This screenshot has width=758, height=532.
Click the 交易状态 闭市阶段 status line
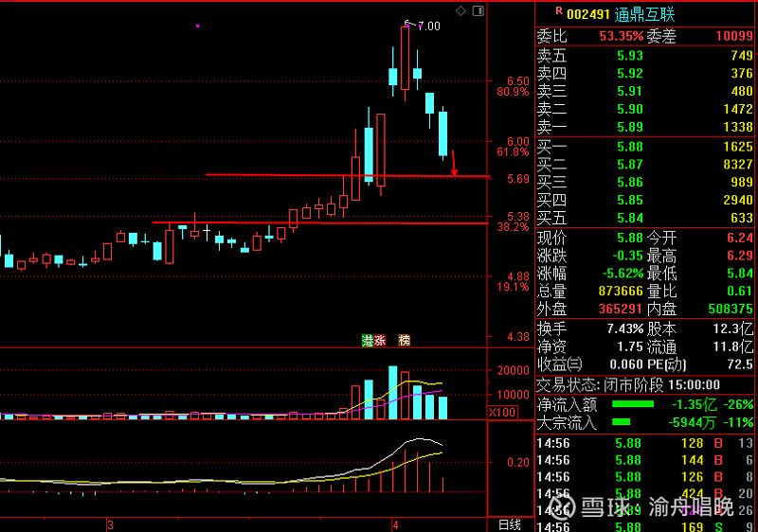[x=628, y=385]
